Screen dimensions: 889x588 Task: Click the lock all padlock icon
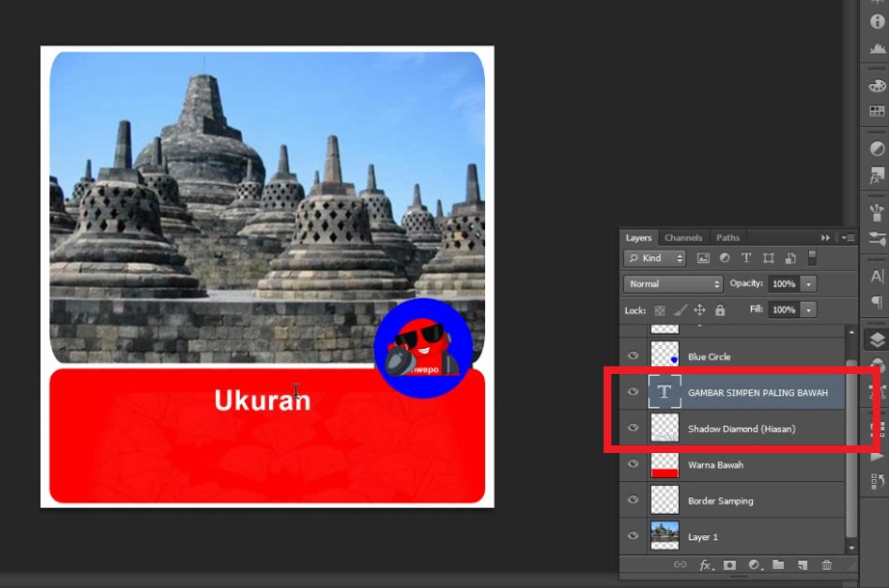point(719,310)
